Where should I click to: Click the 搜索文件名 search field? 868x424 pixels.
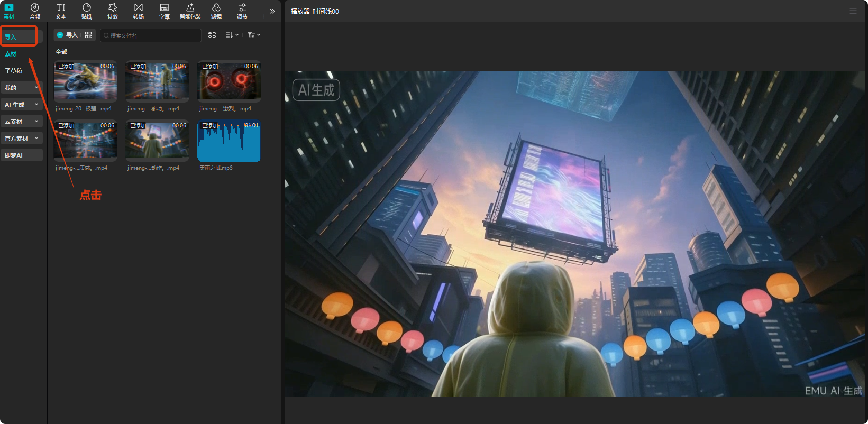pos(151,35)
